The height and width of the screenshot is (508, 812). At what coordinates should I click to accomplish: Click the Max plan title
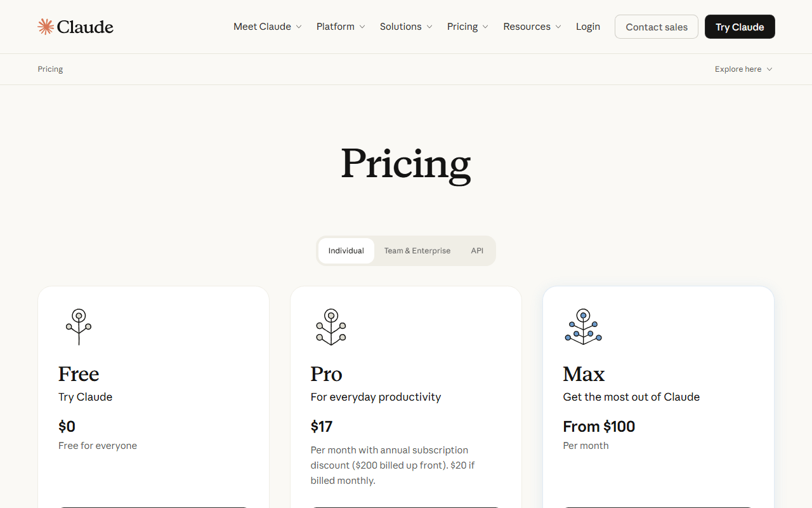(584, 374)
